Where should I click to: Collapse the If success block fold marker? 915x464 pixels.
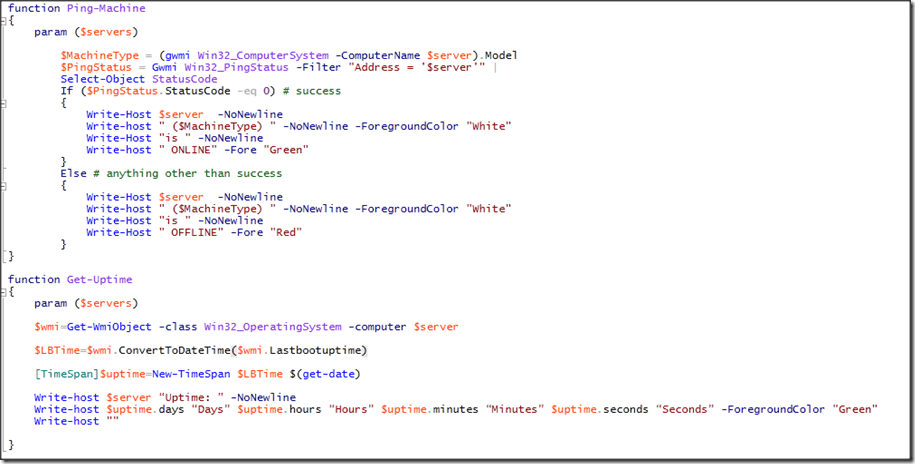tap(4, 103)
